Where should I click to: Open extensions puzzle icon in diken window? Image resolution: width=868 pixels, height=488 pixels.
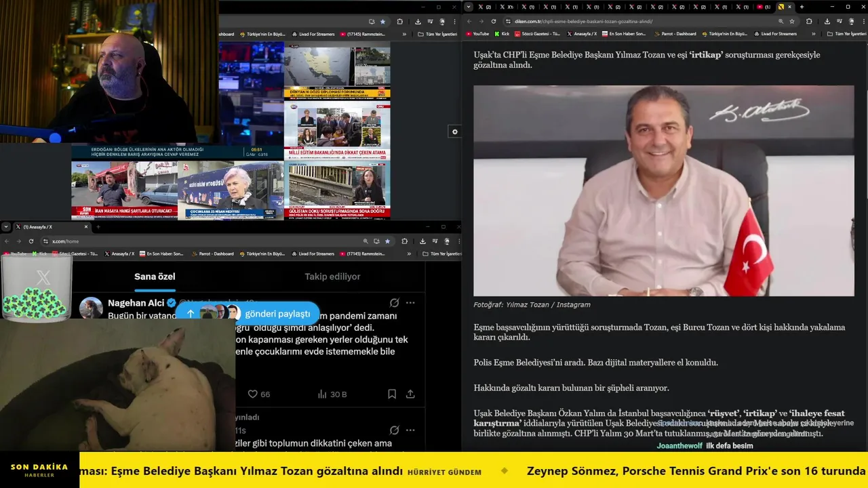click(809, 21)
